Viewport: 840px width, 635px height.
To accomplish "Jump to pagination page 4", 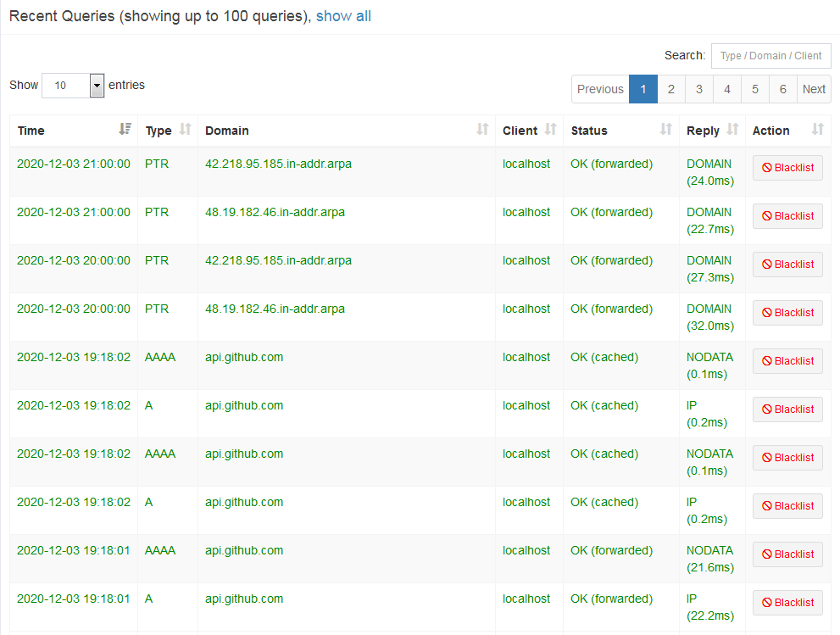I will pyautogui.click(x=727, y=89).
